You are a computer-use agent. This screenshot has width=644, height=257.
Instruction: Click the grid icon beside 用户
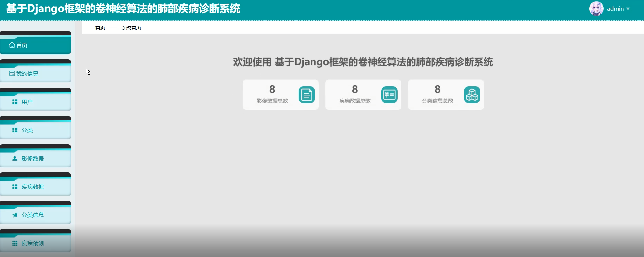coord(15,102)
